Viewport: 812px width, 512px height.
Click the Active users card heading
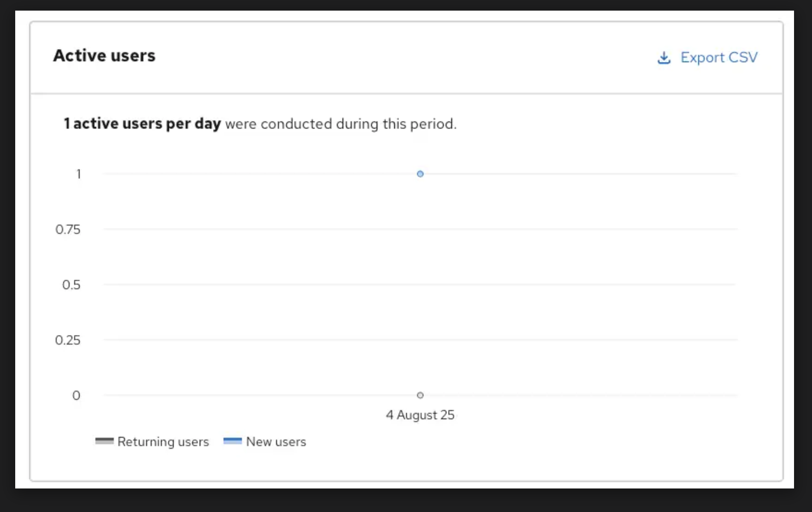(x=104, y=56)
